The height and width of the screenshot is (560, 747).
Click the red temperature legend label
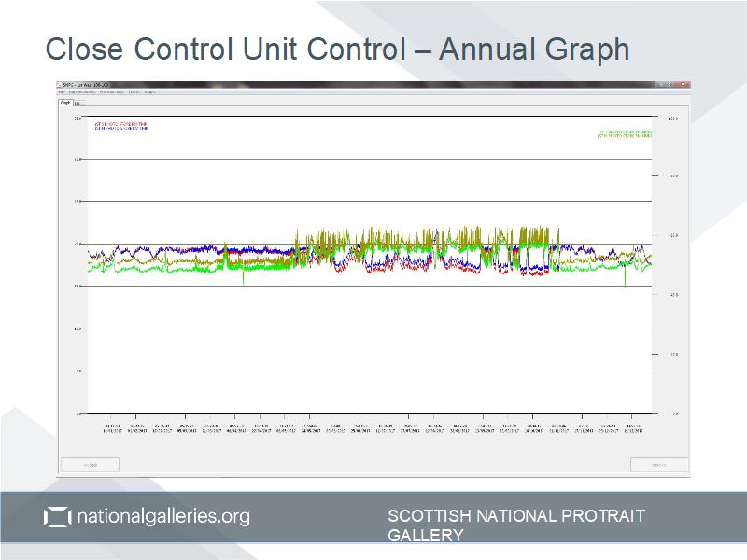(121, 122)
